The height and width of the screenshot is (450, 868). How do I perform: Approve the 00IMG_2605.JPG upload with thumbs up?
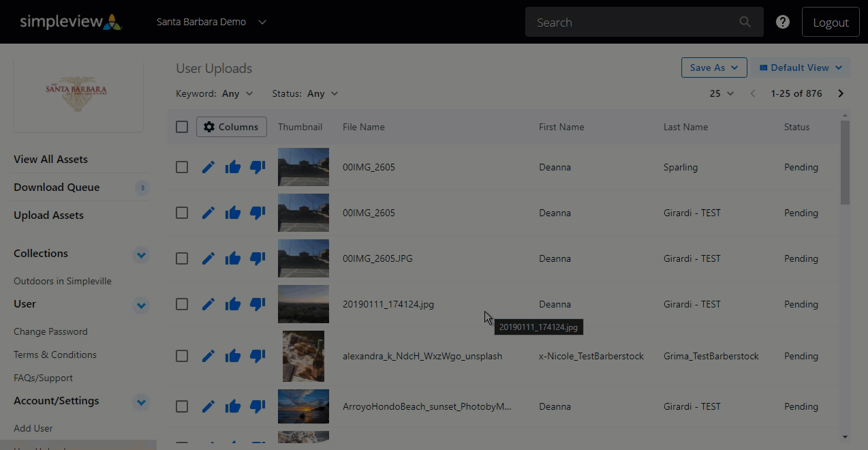pos(233,258)
